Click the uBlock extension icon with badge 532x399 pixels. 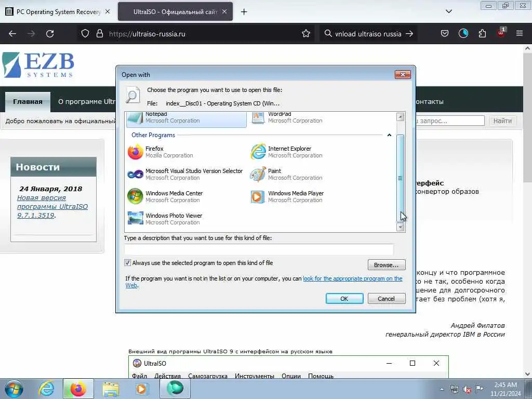coord(501,33)
